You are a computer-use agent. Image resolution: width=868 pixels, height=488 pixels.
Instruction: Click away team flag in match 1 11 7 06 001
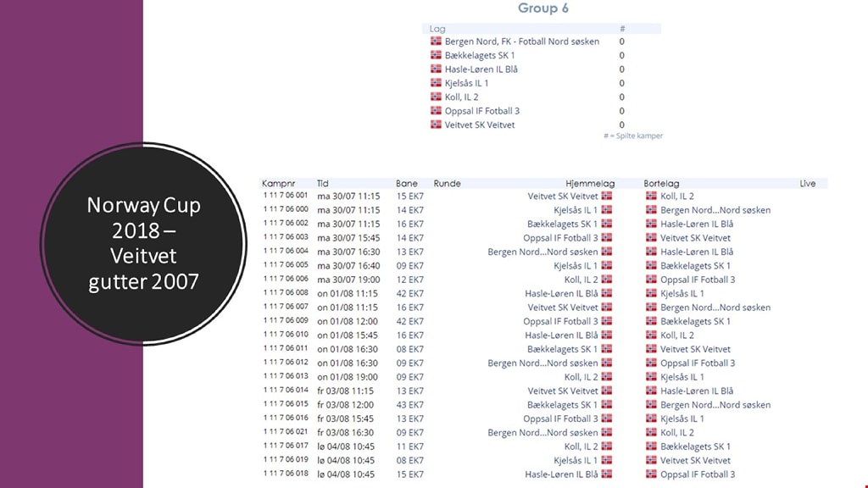[x=651, y=196]
